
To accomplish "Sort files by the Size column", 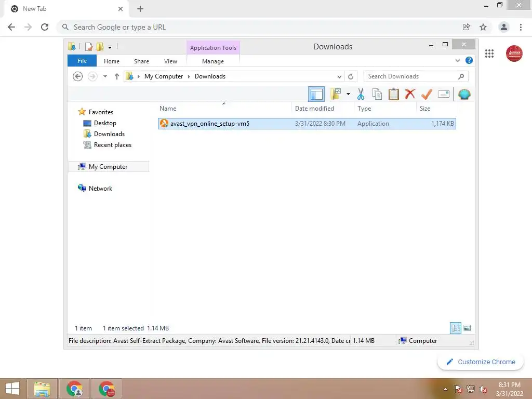I will point(437,108).
